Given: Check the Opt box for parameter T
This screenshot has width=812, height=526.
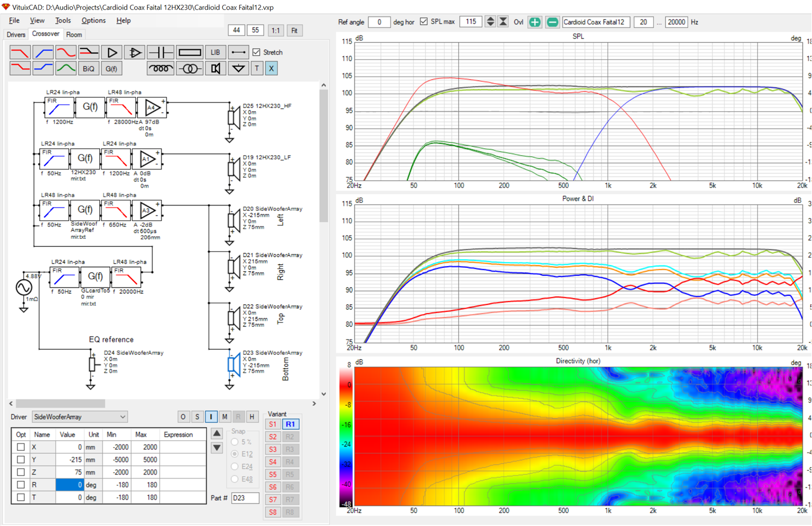Looking at the screenshot, I should pyautogui.click(x=21, y=498).
